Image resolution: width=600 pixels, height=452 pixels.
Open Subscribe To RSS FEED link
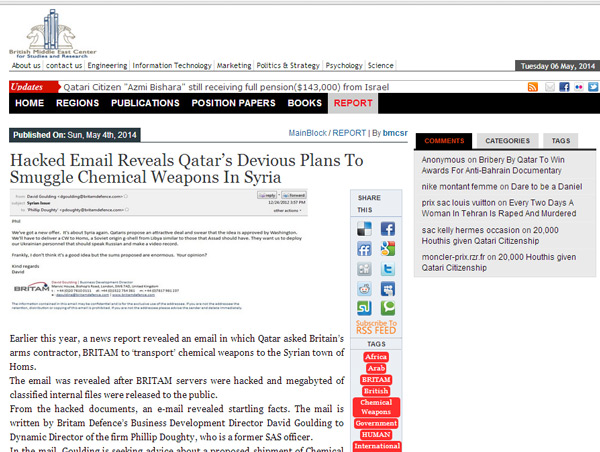[x=376, y=328]
